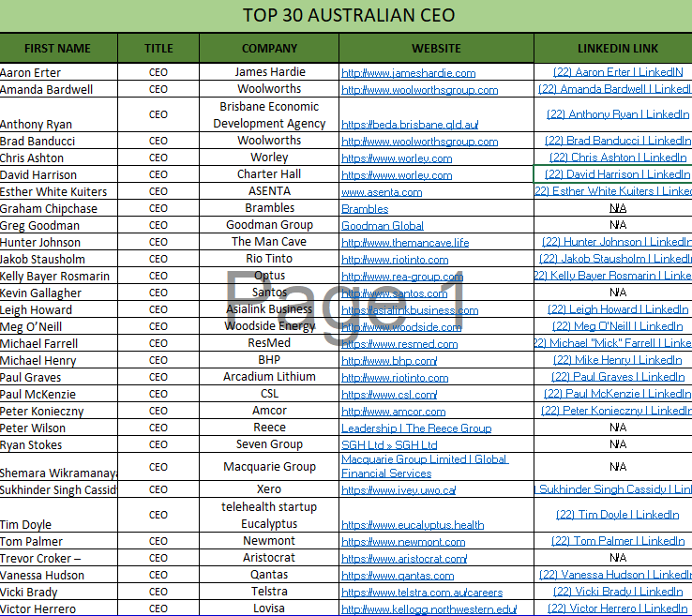Open the Brambles website link

[365, 209]
